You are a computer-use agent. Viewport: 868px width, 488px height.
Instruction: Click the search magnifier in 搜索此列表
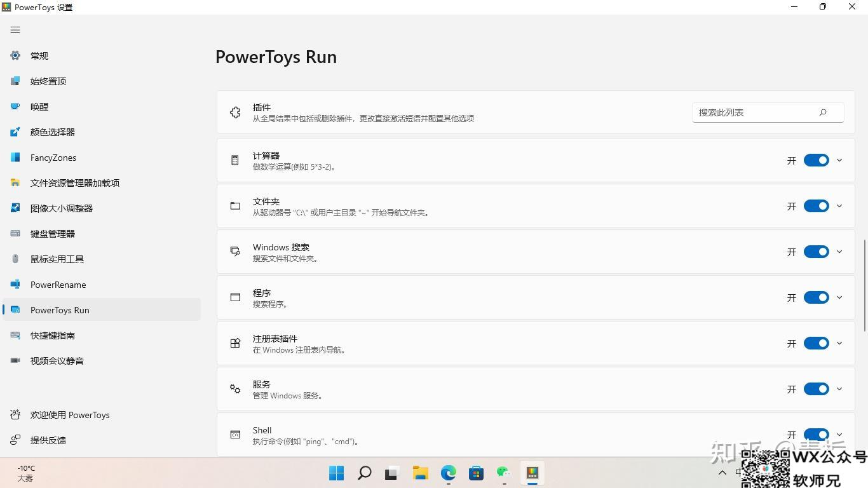(823, 112)
